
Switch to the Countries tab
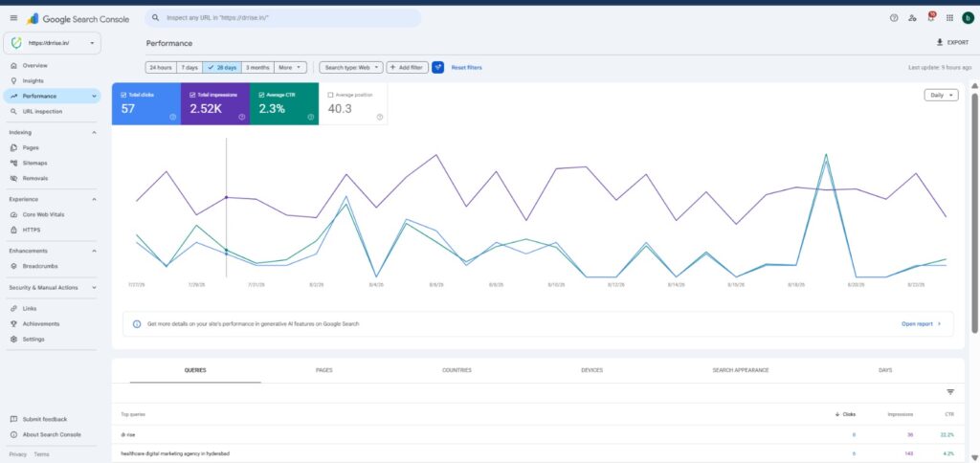click(x=457, y=370)
